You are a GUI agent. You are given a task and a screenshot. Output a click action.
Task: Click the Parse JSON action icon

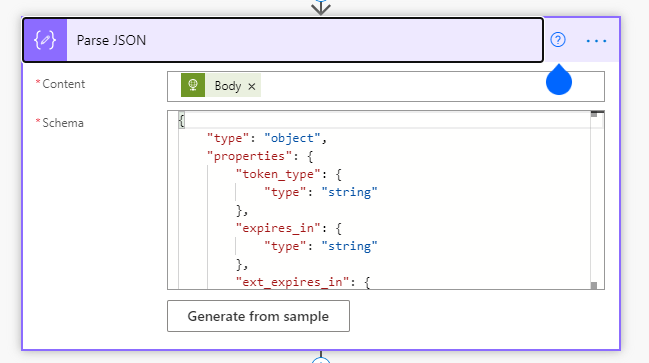point(45,40)
